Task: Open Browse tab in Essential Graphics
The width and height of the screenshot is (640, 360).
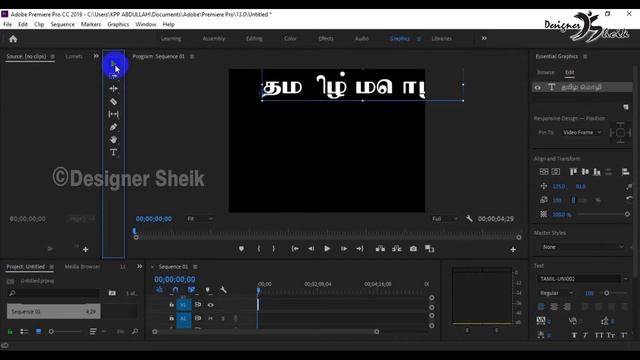Action: point(546,72)
